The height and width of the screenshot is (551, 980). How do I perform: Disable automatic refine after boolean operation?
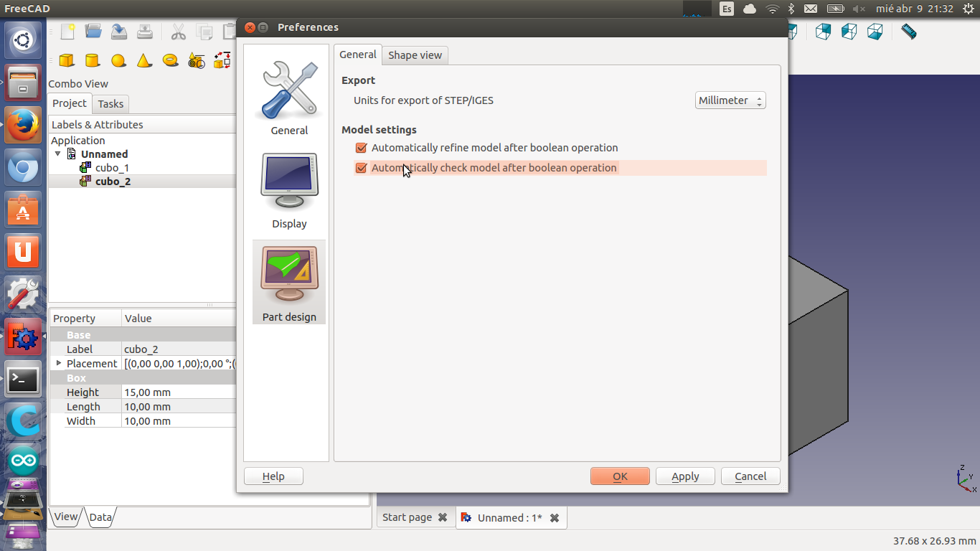point(361,148)
